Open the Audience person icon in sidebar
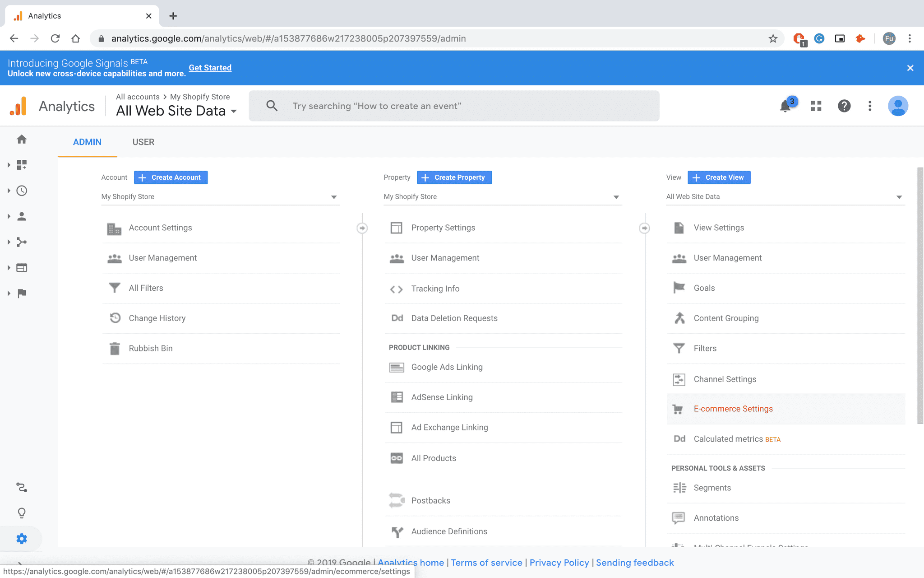This screenshot has width=924, height=578. 22,216
